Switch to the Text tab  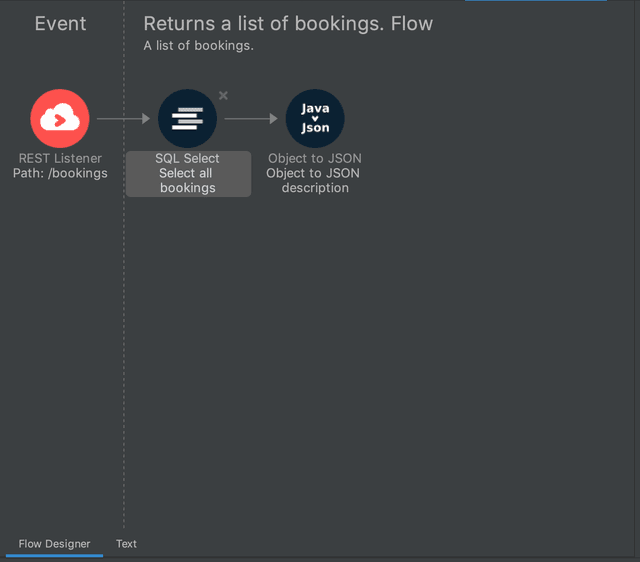coord(126,544)
